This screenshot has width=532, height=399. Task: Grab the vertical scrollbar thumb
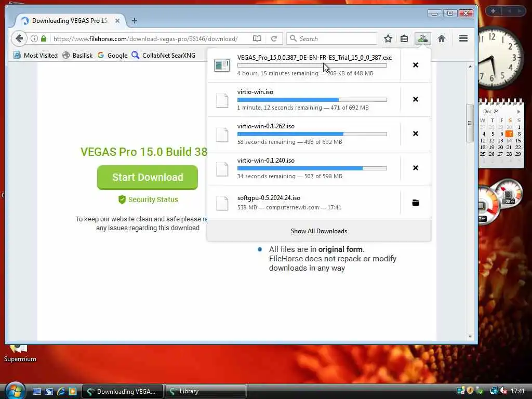coord(470,123)
